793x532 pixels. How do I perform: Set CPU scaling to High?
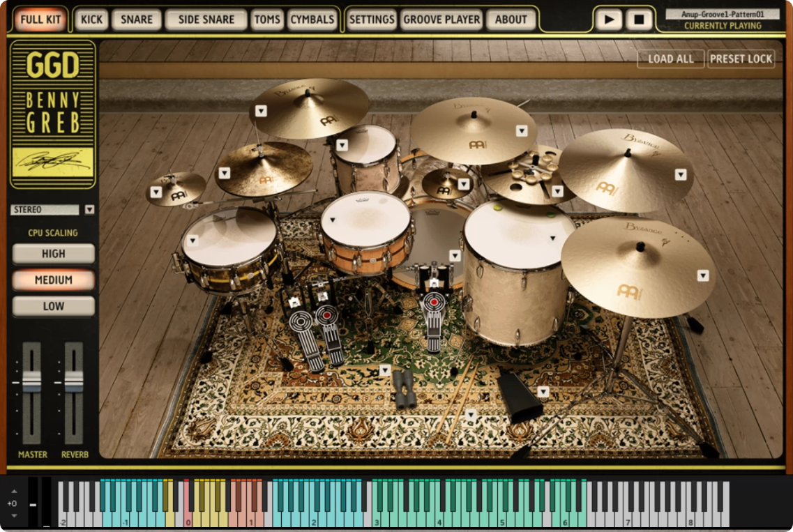point(53,253)
